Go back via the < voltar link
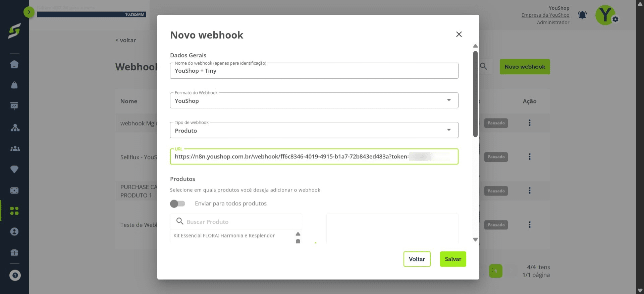644x294 pixels. tap(126, 40)
